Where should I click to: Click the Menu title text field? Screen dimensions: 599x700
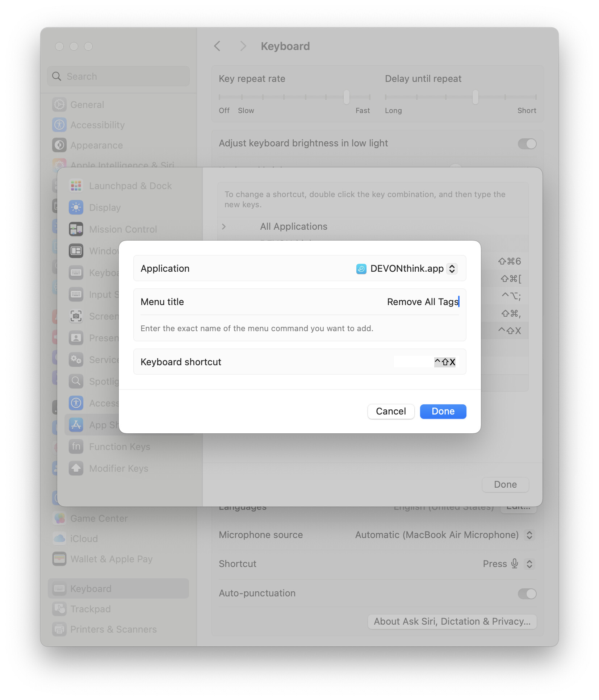pos(362,302)
